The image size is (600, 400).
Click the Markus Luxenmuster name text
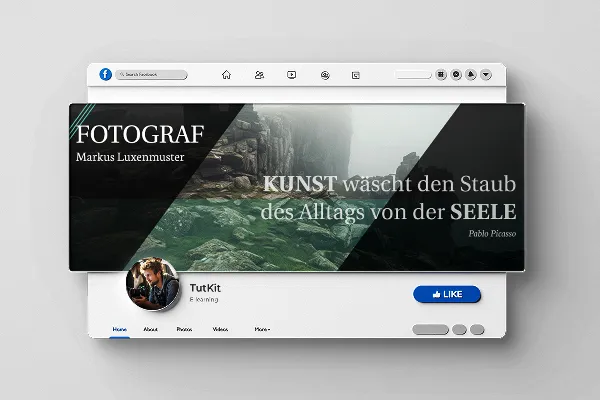click(130, 157)
